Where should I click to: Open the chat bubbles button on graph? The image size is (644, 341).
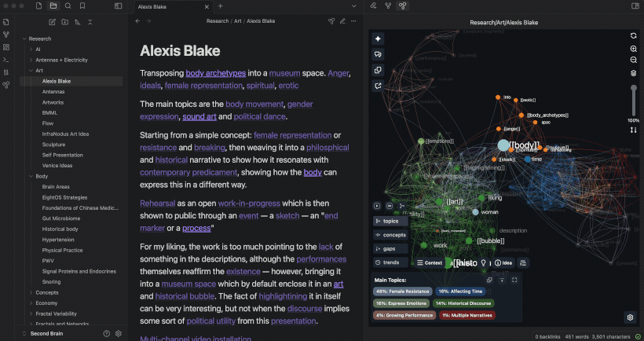tap(378, 54)
